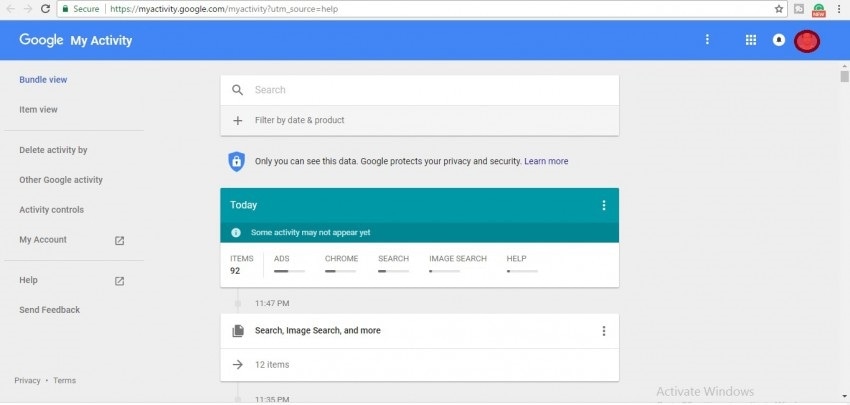
Task: Click the plus icon beside Filter
Action: [237, 120]
